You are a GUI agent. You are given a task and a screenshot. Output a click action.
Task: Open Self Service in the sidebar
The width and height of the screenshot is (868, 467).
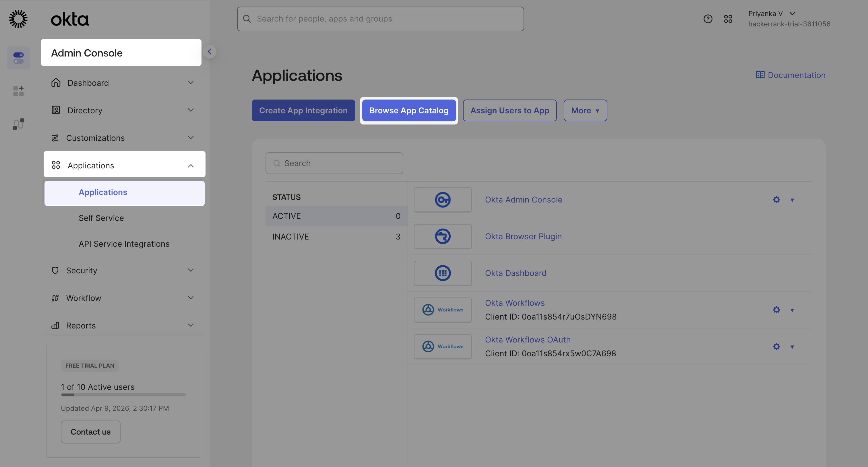click(101, 218)
